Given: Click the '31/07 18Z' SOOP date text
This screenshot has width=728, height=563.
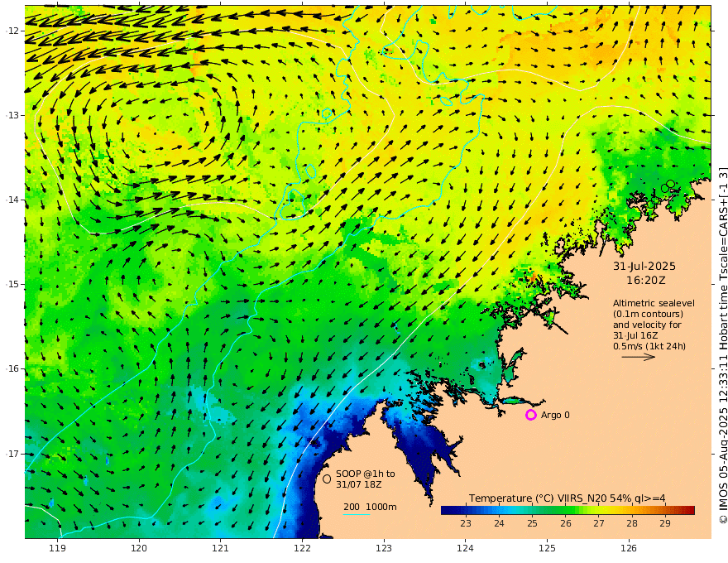Looking at the screenshot, I should [x=359, y=485].
